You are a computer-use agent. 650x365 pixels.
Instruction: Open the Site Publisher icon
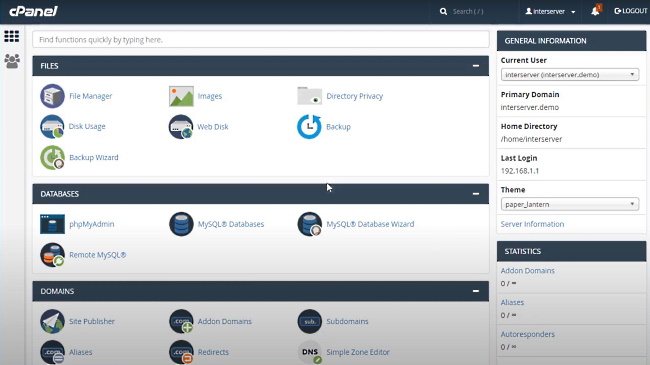(x=52, y=321)
